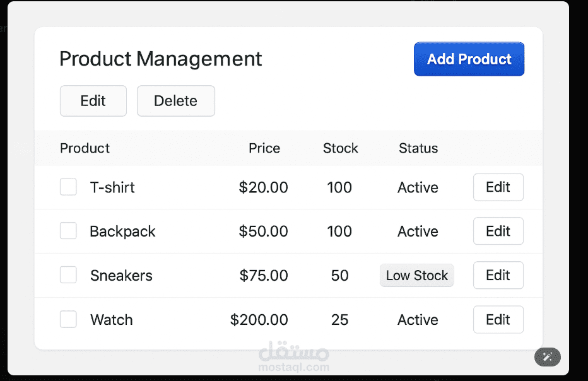Select the Backpack row checkbox
The height and width of the screenshot is (381, 588).
pyautogui.click(x=68, y=232)
